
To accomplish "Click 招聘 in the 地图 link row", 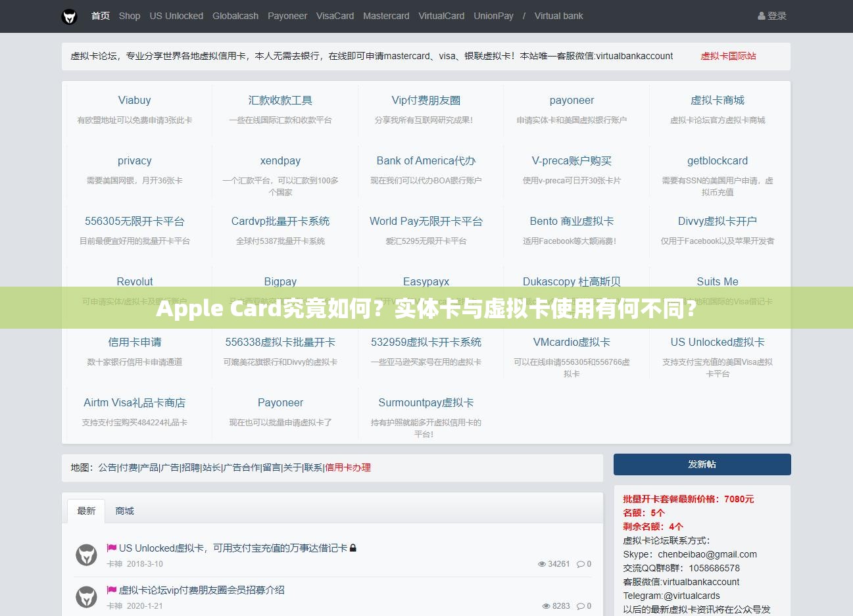I will coord(191,467).
